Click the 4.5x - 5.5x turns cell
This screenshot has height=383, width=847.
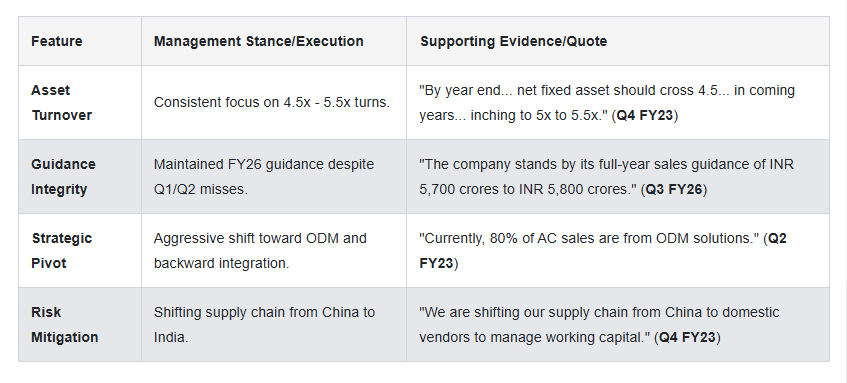(x=272, y=103)
